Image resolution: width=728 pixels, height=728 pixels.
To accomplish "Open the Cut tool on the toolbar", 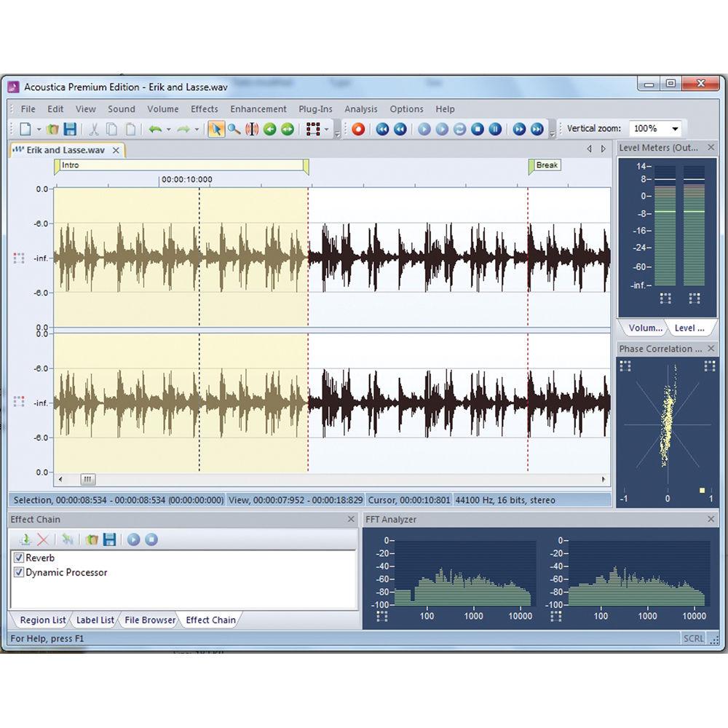I will click(95, 129).
